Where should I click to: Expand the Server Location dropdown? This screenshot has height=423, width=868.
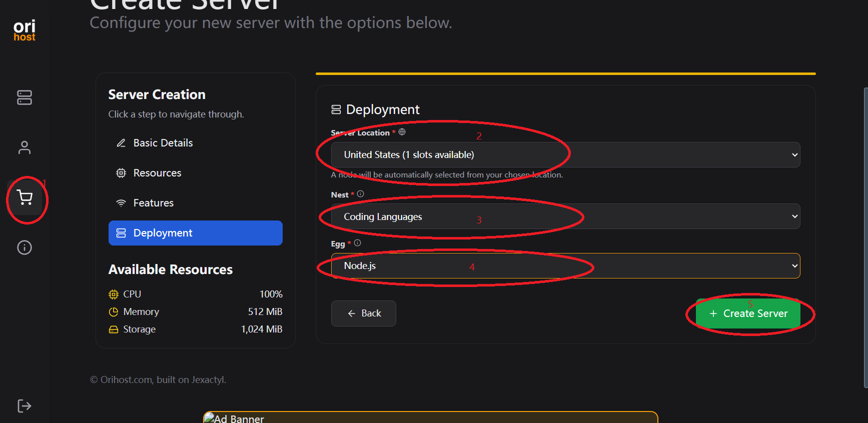565,155
